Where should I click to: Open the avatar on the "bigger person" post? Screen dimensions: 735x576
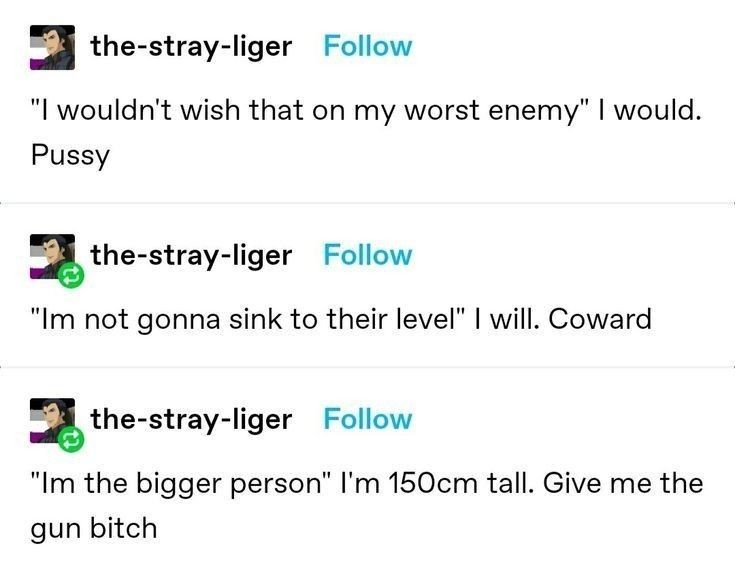coord(52,420)
